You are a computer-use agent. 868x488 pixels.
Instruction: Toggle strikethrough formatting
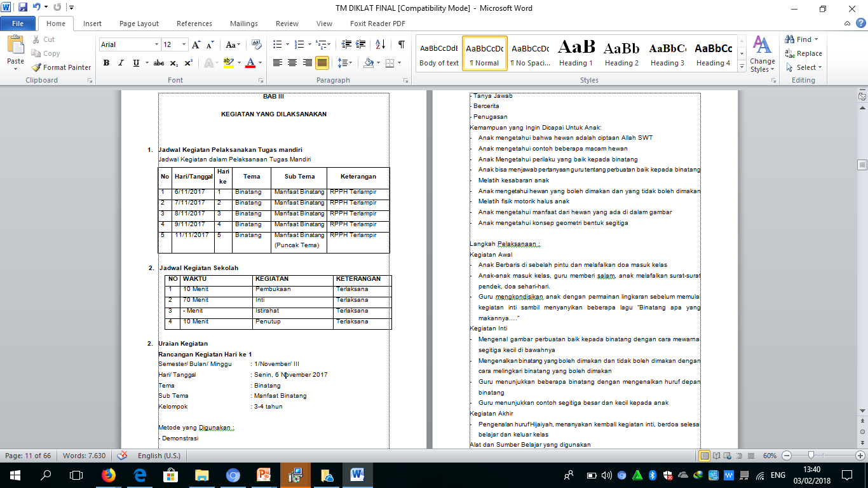158,63
